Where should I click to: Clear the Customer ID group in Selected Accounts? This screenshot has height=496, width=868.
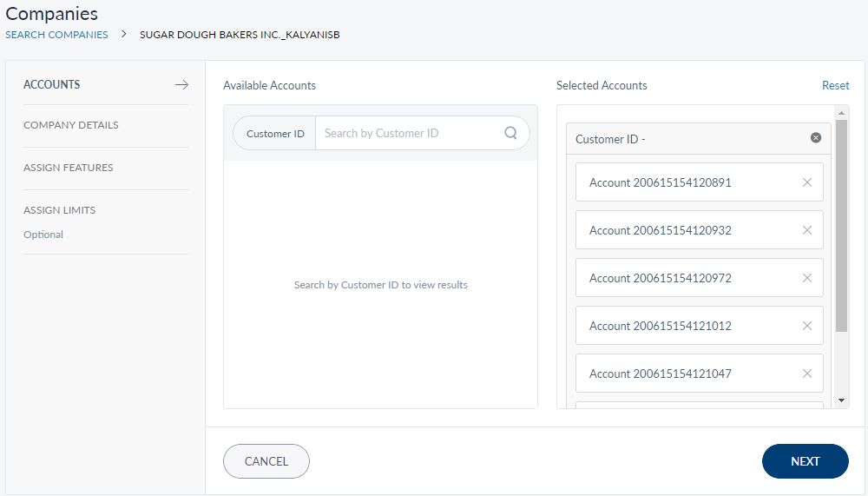[815, 138]
